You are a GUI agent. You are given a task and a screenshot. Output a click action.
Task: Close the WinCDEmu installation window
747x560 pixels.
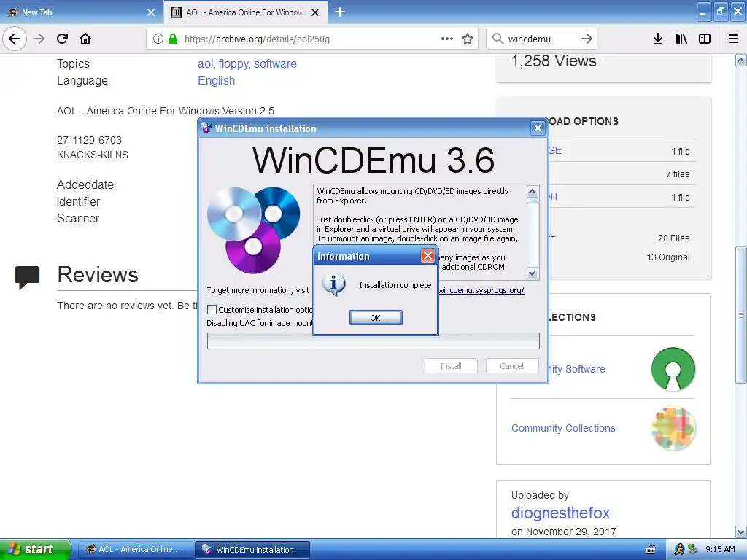click(538, 128)
